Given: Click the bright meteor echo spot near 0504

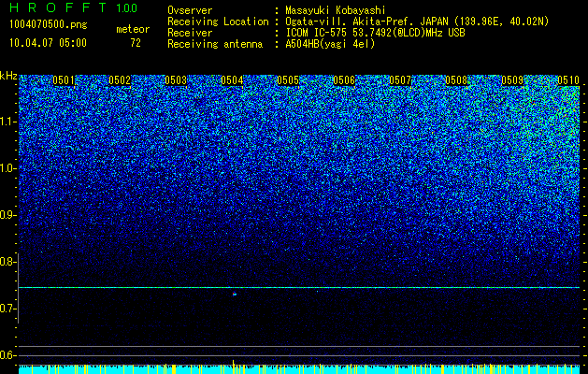Looking at the screenshot, I should [x=235, y=295].
